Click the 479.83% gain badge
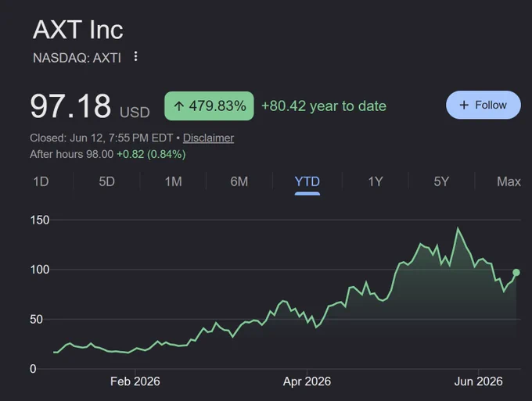532x401 pixels. (209, 106)
